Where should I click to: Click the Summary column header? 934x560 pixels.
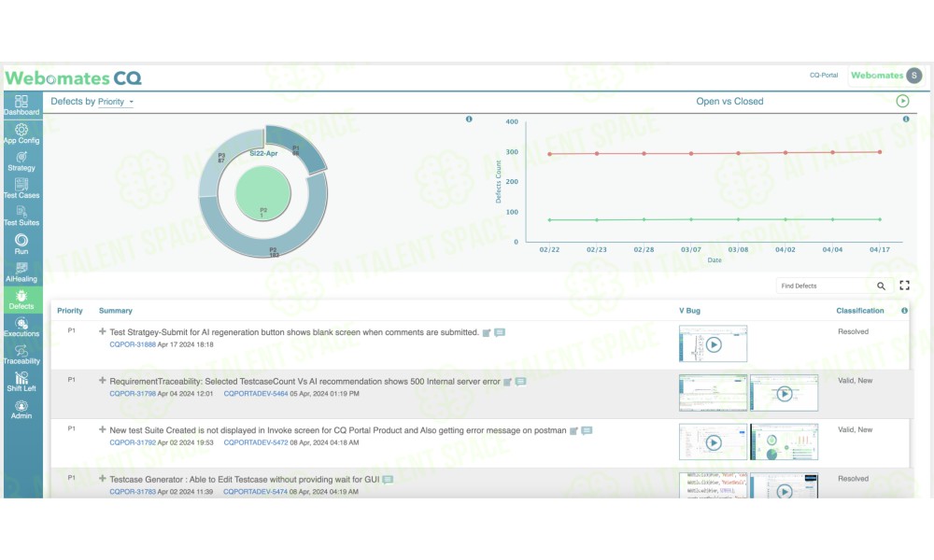click(116, 311)
